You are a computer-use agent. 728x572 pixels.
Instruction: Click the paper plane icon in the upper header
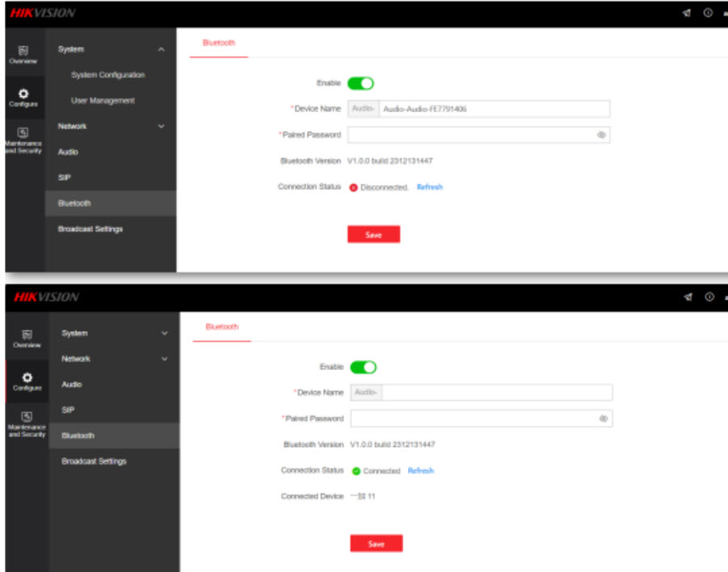[686, 13]
